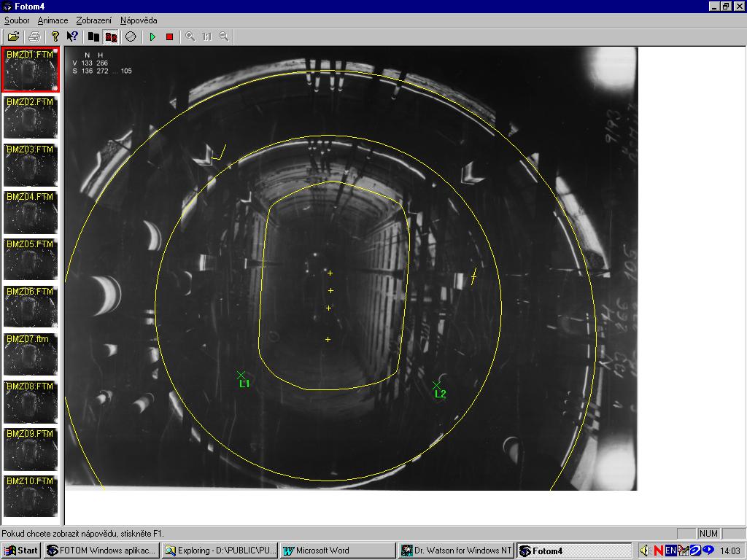Select the BMZ07.ftm thumbnail
Screen dimensions: 747x560
point(30,354)
